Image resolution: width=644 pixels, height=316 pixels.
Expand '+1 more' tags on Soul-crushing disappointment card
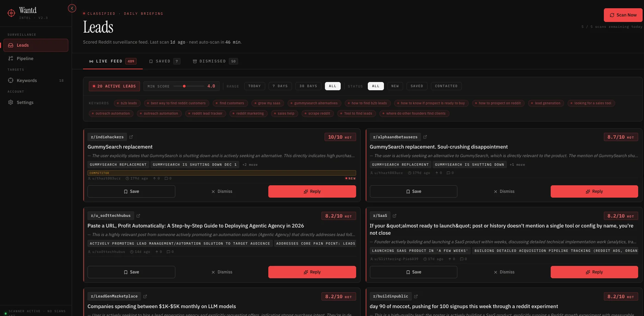(517, 165)
